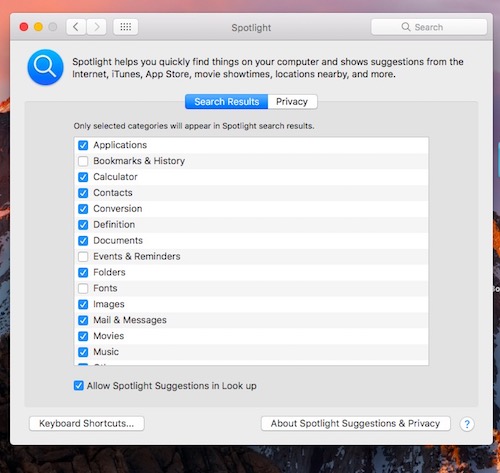This screenshot has width=500, height=473.
Task: Uncheck the Calculator checkbox
Action: point(83,177)
